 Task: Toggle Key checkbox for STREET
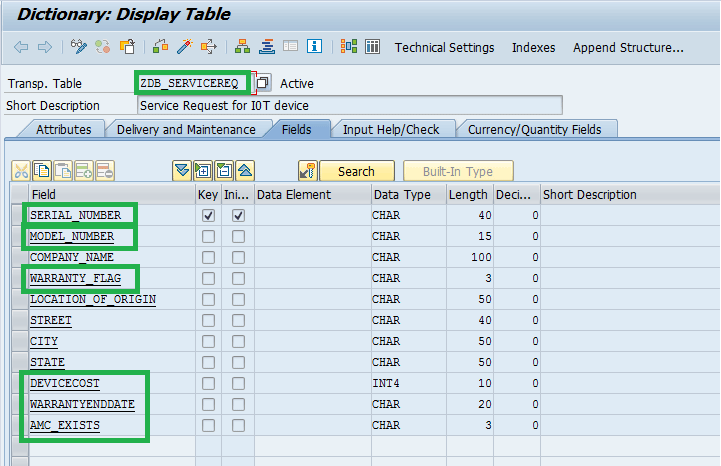coord(208,320)
